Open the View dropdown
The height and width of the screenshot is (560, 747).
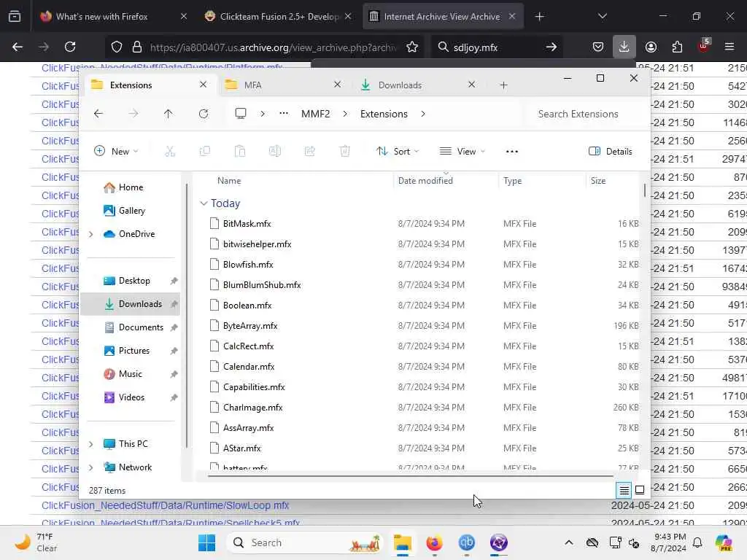click(x=462, y=152)
